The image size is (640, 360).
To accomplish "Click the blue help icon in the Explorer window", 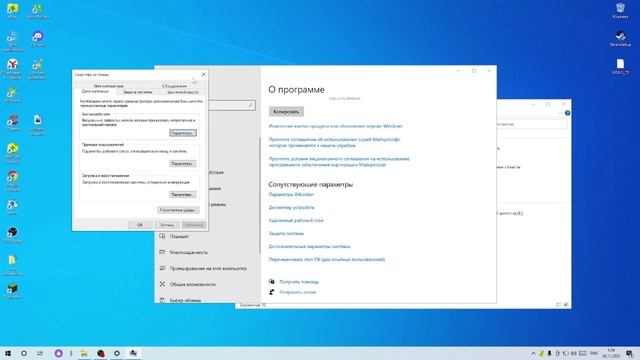I will coord(567,113).
